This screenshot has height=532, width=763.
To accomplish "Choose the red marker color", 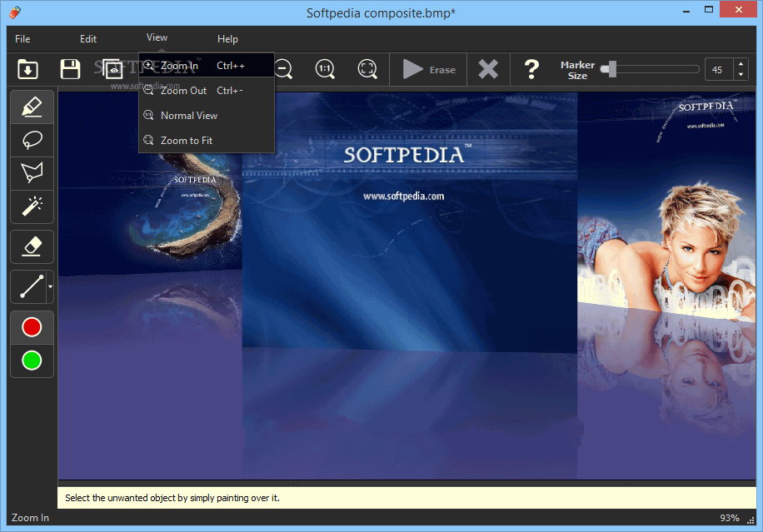I will click(32, 327).
